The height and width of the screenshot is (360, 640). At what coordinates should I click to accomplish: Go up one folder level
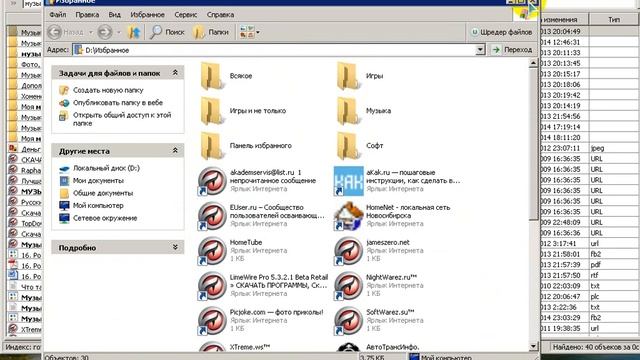point(134,32)
